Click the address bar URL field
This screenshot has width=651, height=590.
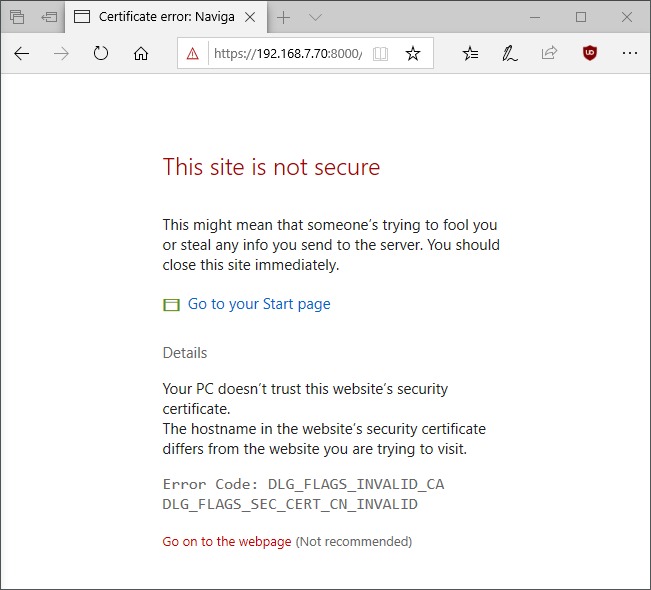pos(286,54)
